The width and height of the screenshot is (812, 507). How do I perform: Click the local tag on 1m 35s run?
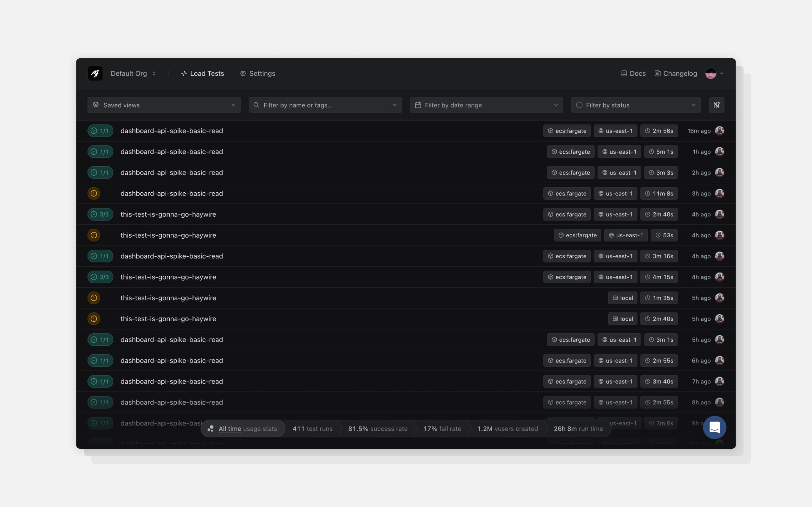click(x=622, y=298)
